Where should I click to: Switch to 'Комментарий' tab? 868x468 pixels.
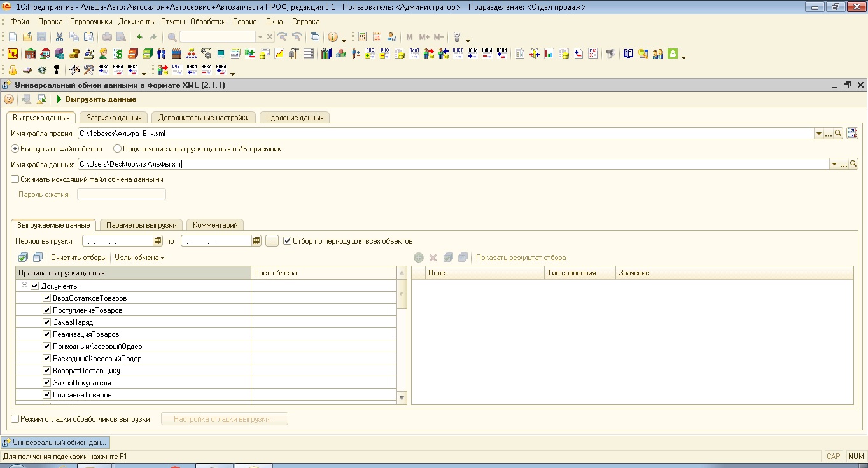pos(215,225)
